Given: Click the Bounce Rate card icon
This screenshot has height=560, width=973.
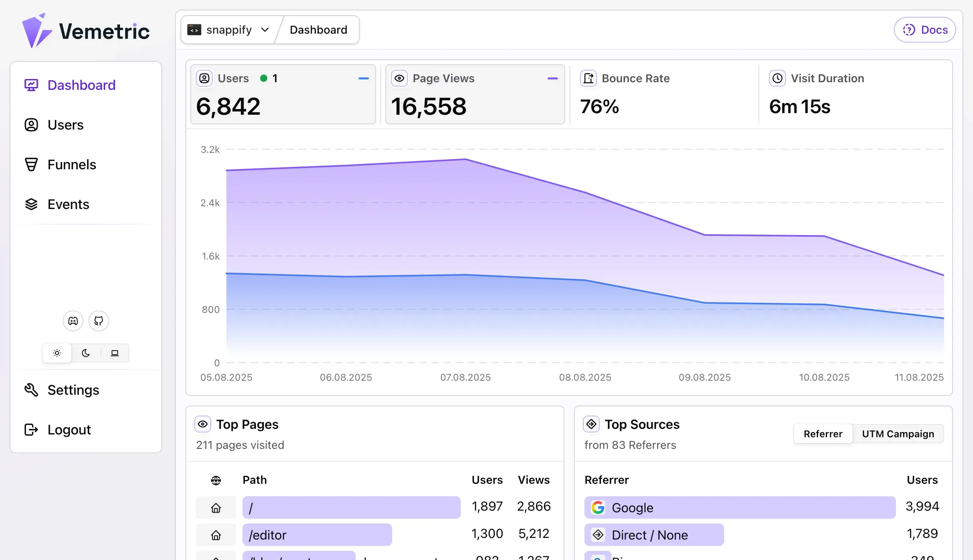Looking at the screenshot, I should [x=588, y=78].
